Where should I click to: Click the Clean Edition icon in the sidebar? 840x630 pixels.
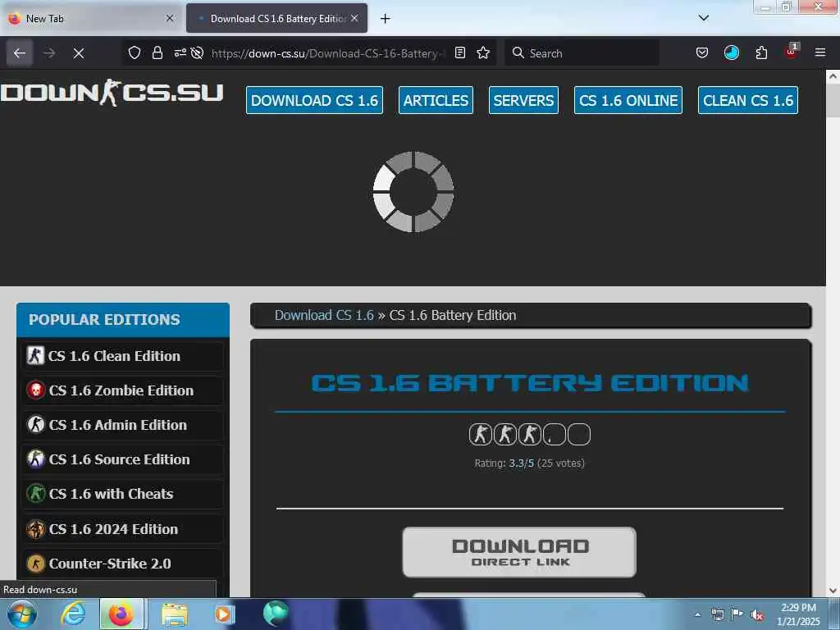[x=35, y=355]
